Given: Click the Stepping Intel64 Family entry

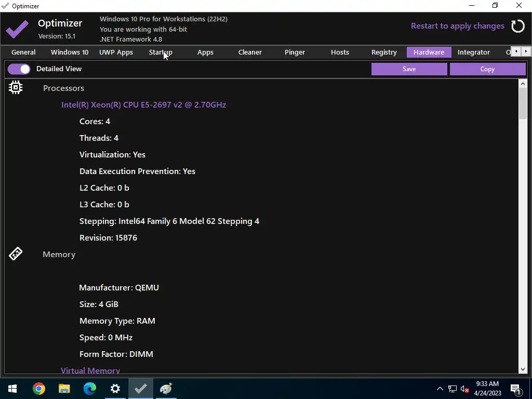Looking at the screenshot, I should [x=169, y=221].
